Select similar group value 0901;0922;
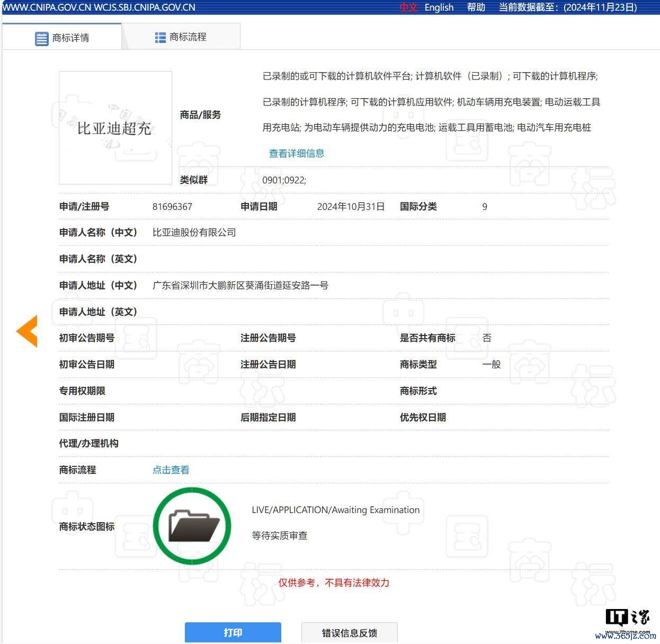 284,180
